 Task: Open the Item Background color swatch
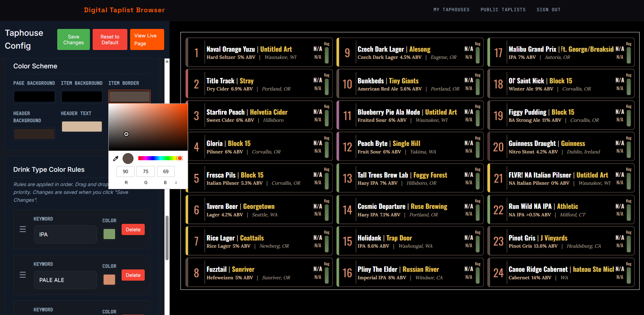click(x=82, y=97)
